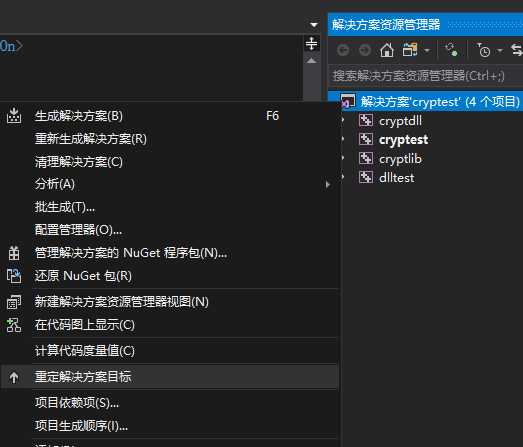This screenshot has width=523, height=447.
Task: Click the new view icon beside 新建解决方案资源管理器视图
Action: [14, 302]
